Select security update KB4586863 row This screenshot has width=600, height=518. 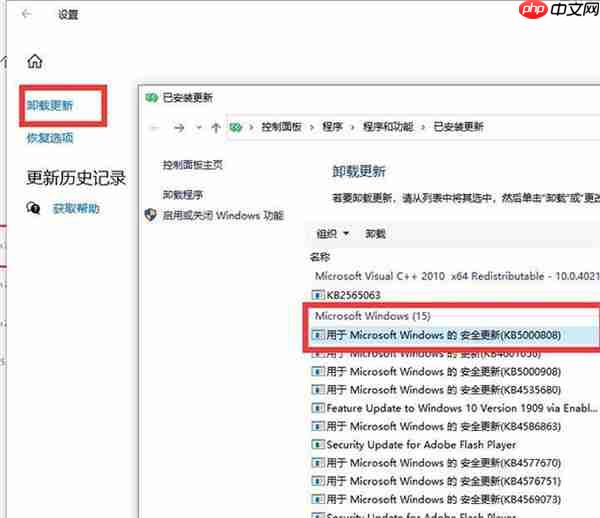coord(443,426)
